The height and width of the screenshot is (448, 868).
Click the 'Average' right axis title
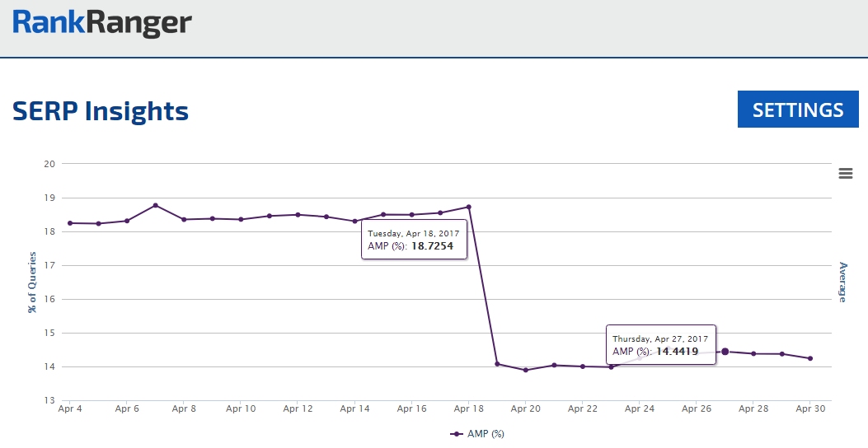[x=842, y=282]
